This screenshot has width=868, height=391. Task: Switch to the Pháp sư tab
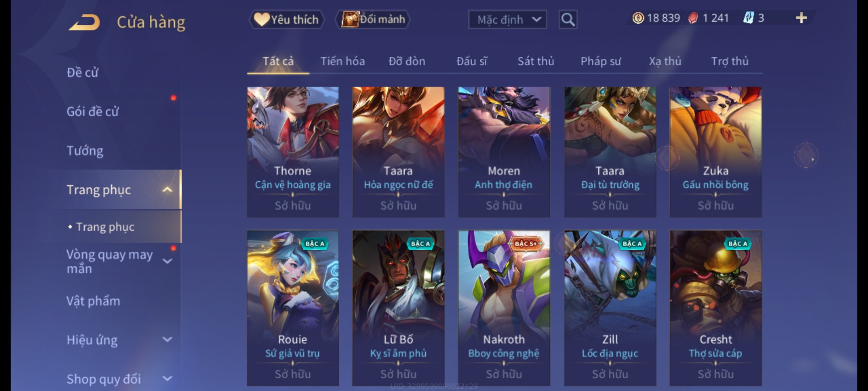click(x=600, y=61)
